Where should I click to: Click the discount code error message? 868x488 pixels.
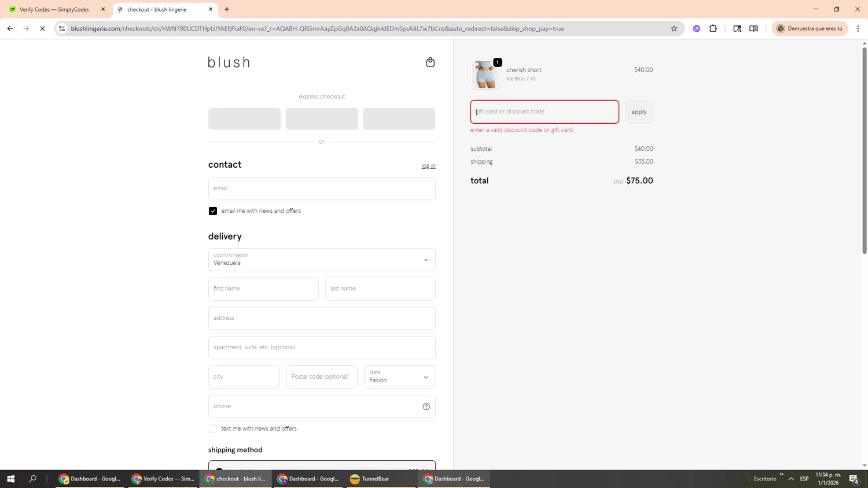pyautogui.click(x=521, y=130)
